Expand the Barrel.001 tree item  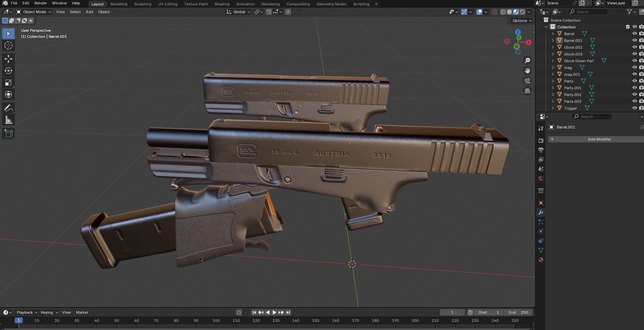[553, 40]
